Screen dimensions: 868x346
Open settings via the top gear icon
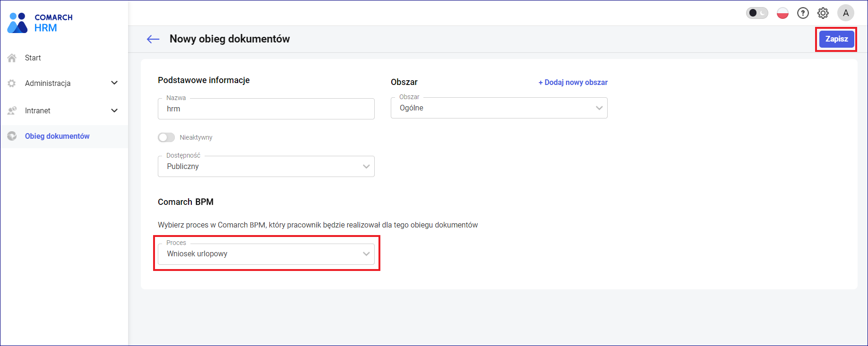(x=823, y=13)
